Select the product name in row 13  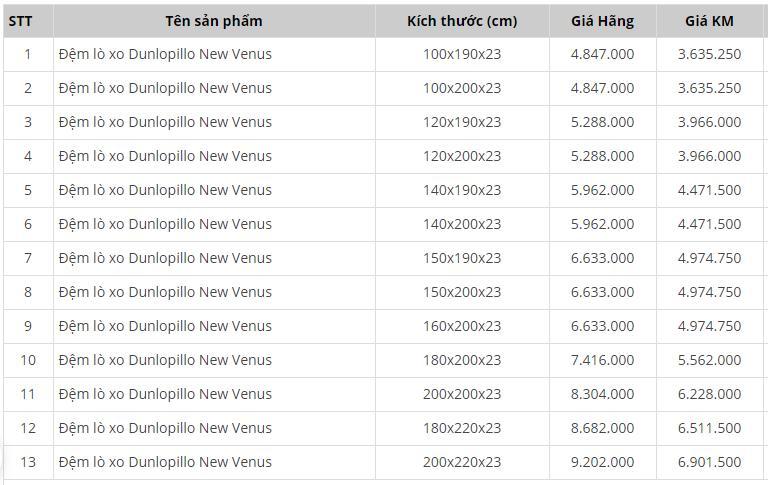coord(165,462)
